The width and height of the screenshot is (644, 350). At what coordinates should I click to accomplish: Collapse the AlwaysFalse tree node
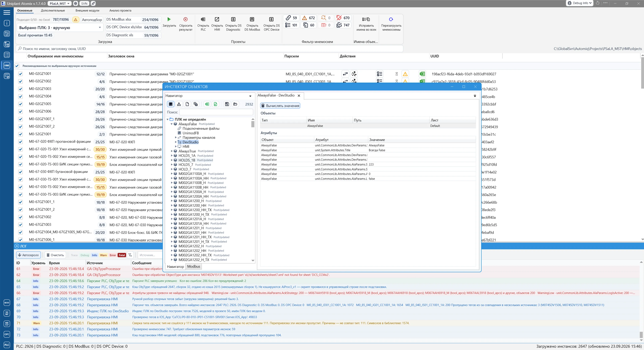171,124
